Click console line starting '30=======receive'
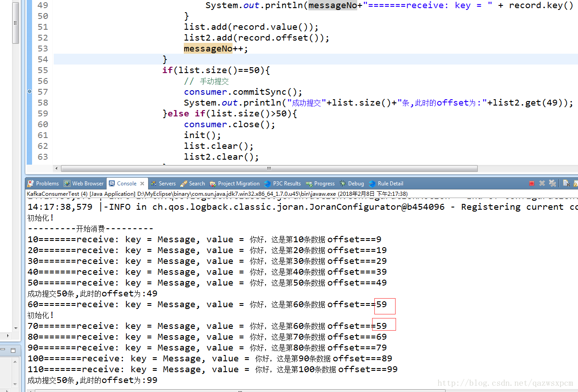 tap(207, 261)
